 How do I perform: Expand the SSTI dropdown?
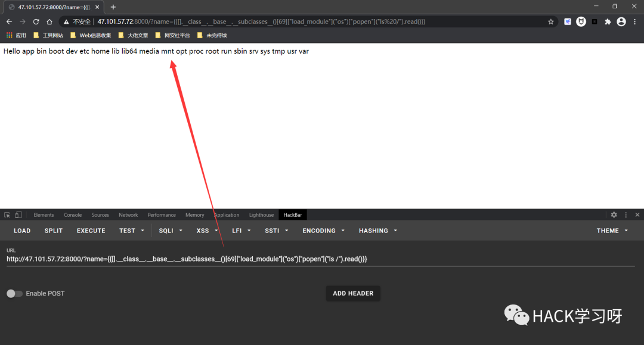pos(277,231)
